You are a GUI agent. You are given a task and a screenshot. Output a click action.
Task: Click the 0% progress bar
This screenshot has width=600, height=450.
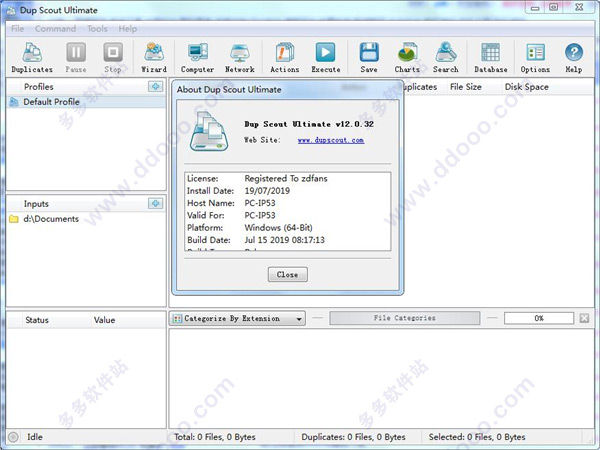539,318
